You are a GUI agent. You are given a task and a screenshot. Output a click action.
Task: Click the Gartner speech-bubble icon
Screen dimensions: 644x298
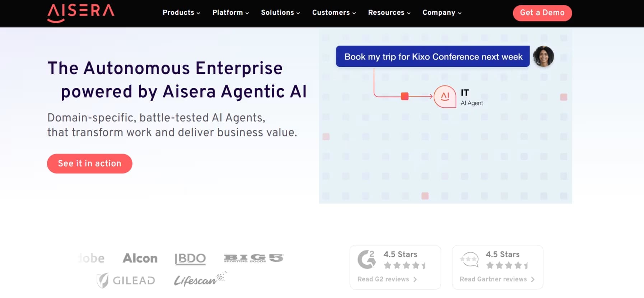[470, 259]
